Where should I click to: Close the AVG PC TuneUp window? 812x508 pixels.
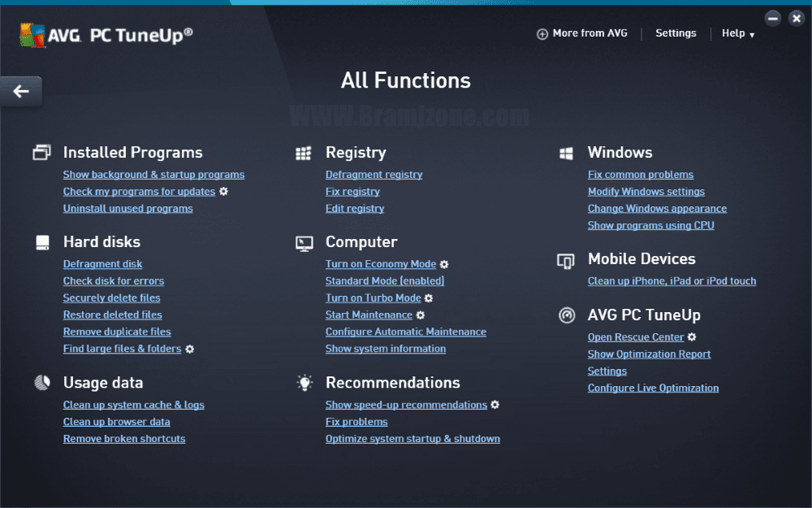pyautogui.click(x=796, y=18)
